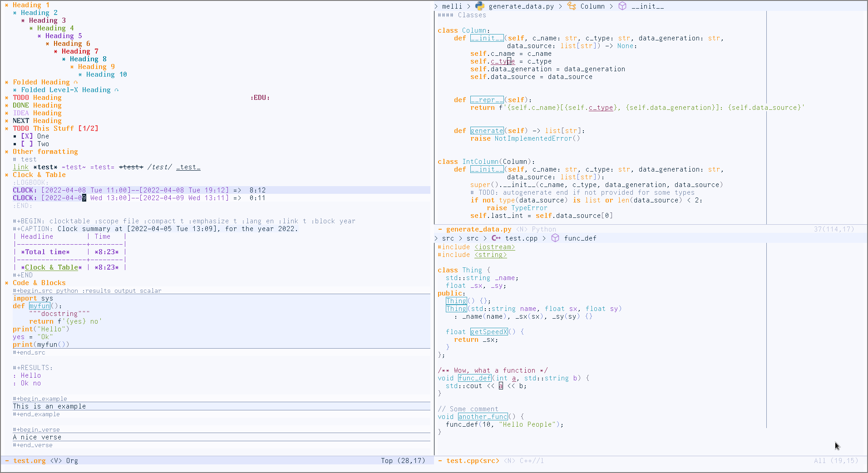Expand the Folded Level-X Heading marker
The image size is (868, 473).
pos(116,90)
